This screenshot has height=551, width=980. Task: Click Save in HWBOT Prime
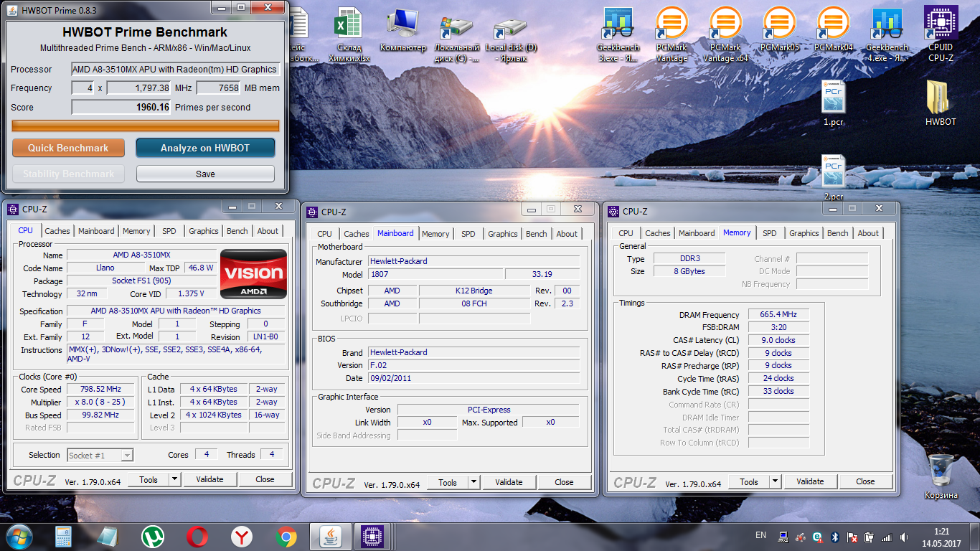point(205,174)
